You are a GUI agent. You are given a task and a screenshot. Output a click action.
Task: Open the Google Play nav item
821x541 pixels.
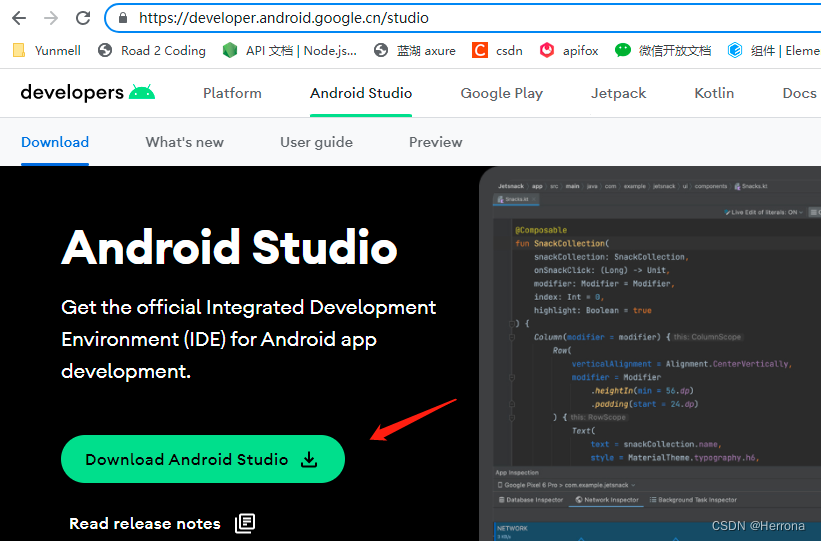pos(502,93)
